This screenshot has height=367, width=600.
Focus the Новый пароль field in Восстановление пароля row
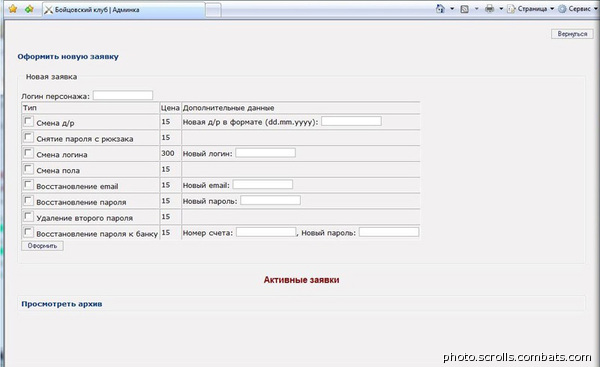tap(271, 201)
